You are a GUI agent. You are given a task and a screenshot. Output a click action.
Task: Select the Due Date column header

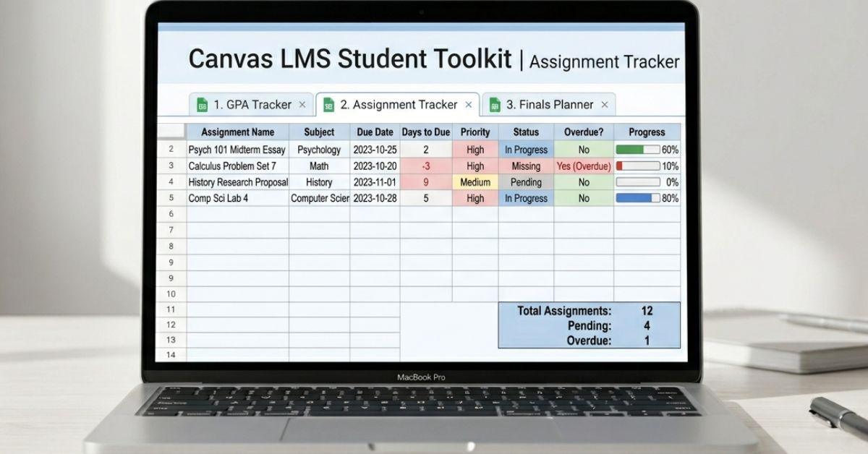click(x=375, y=132)
